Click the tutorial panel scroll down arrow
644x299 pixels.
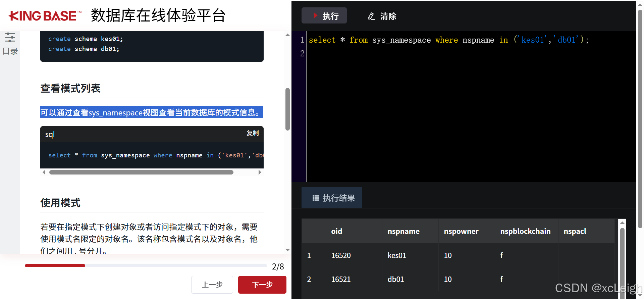coord(287,250)
